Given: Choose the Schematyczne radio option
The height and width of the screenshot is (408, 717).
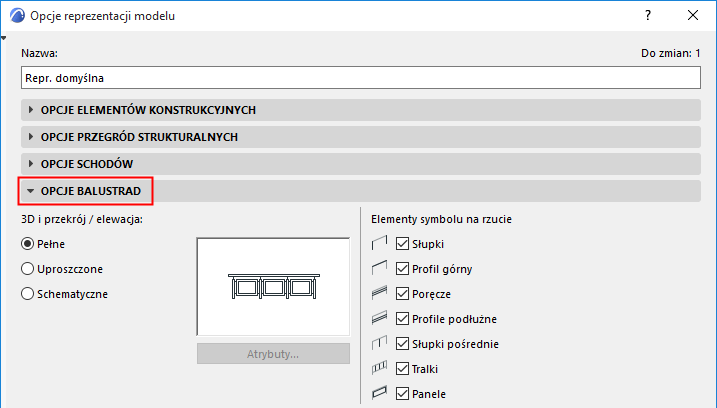Looking at the screenshot, I should [28, 294].
